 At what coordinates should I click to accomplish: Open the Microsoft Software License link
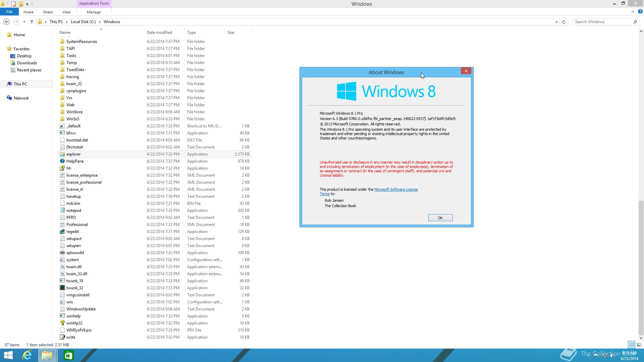coord(396,189)
